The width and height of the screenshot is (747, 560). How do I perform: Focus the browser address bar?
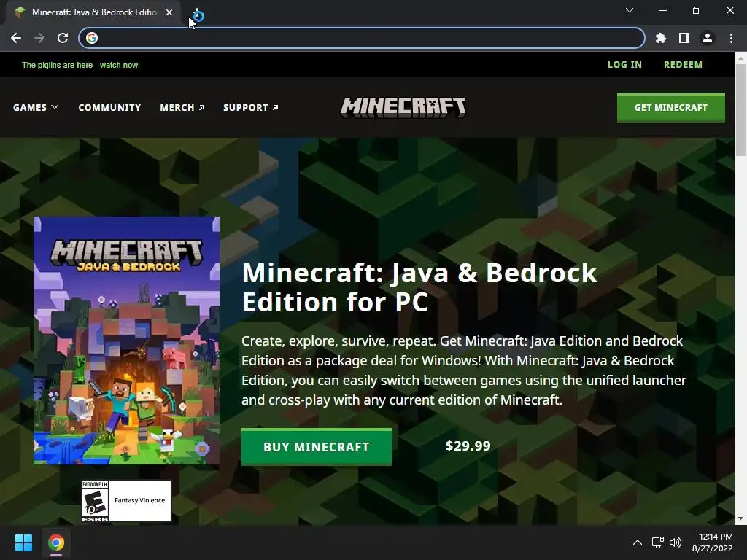[x=362, y=38]
